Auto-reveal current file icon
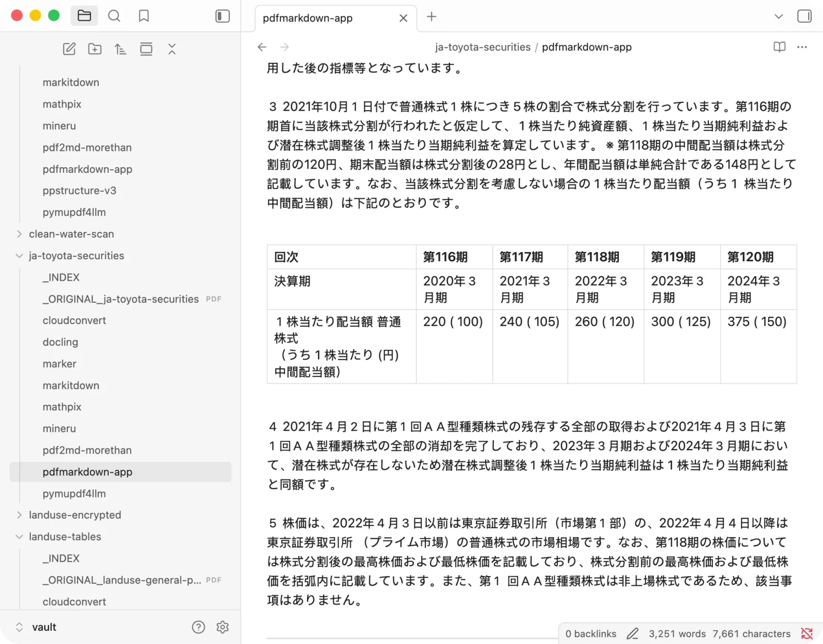 146,49
